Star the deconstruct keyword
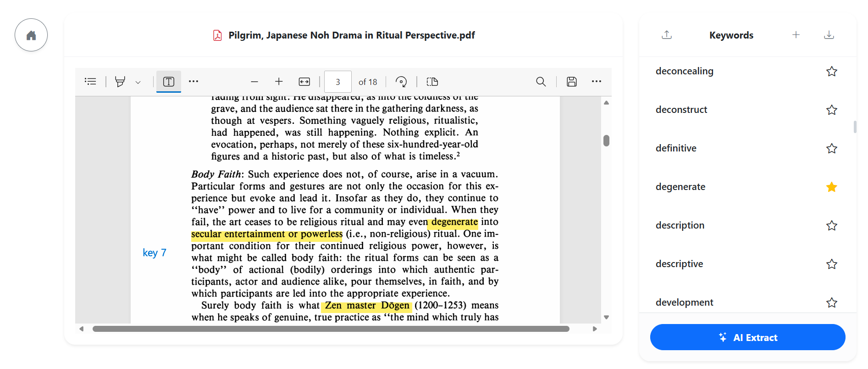868x369 pixels. pos(832,110)
